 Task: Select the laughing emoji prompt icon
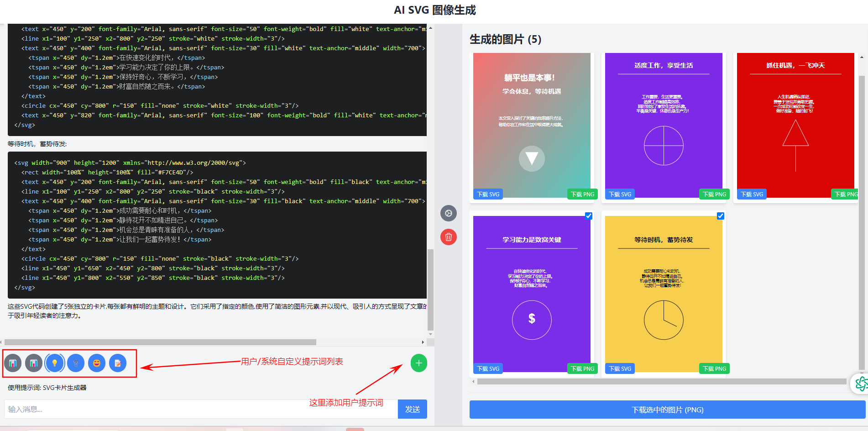(97, 363)
